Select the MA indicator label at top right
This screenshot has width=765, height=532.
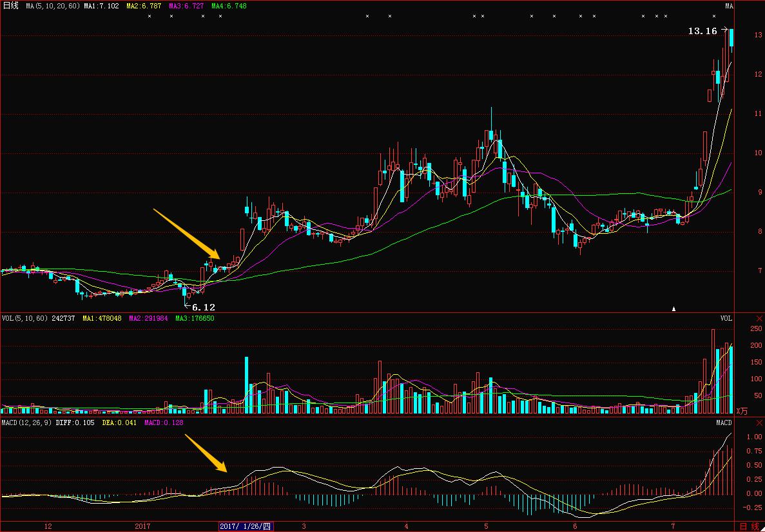click(729, 6)
